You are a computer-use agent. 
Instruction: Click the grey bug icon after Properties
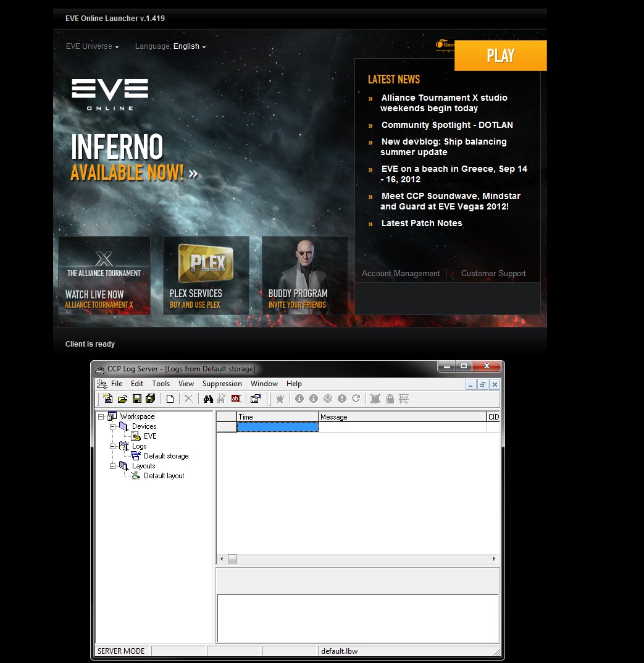tap(280, 399)
